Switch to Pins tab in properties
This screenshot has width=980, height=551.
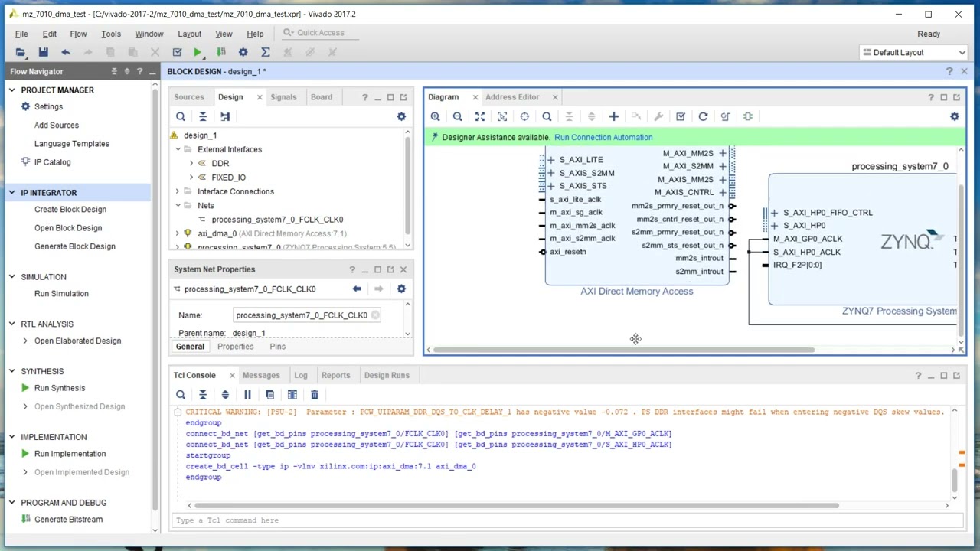[277, 347]
